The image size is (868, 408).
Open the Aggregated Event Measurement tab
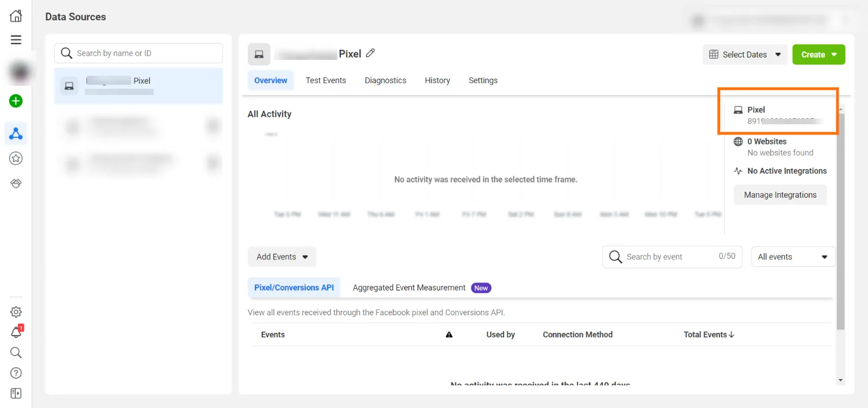pyautogui.click(x=409, y=288)
